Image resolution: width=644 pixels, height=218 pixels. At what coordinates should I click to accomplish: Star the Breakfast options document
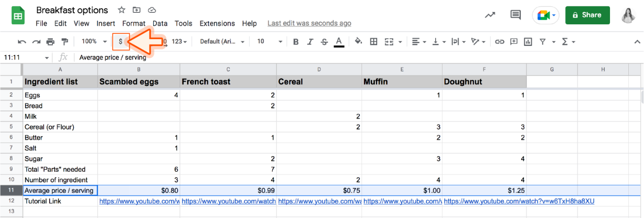point(121,10)
